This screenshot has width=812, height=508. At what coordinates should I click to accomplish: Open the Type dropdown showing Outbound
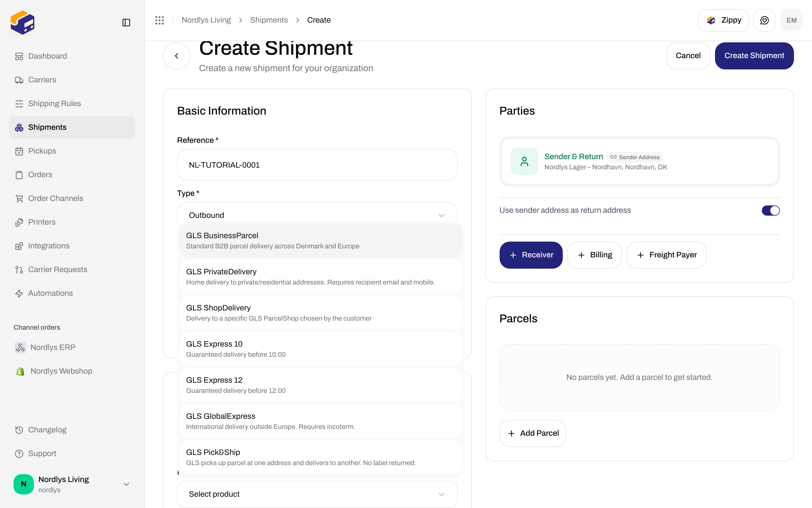pos(317,215)
